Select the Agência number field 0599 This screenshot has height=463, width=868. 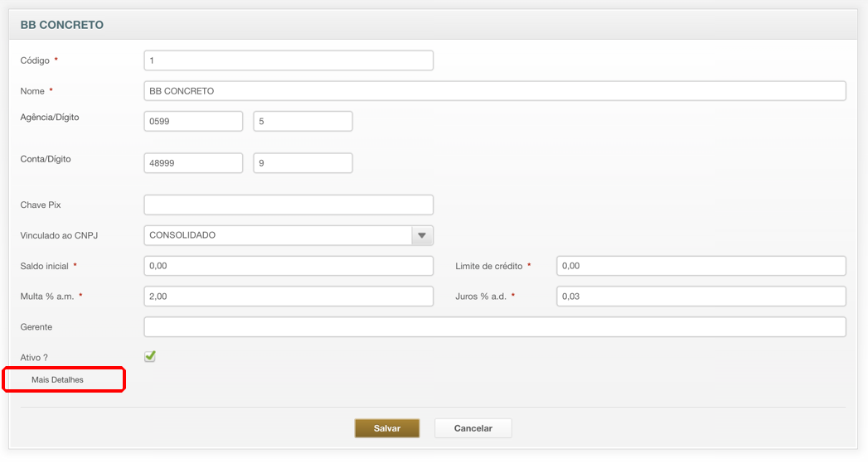(x=193, y=122)
